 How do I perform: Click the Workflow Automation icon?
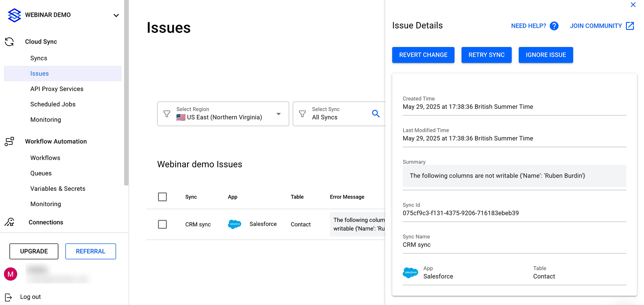point(9,142)
